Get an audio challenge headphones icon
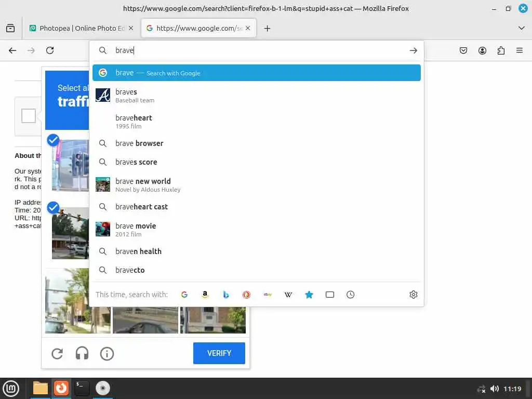The height and width of the screenshot is (399, 532). (82, 353)
